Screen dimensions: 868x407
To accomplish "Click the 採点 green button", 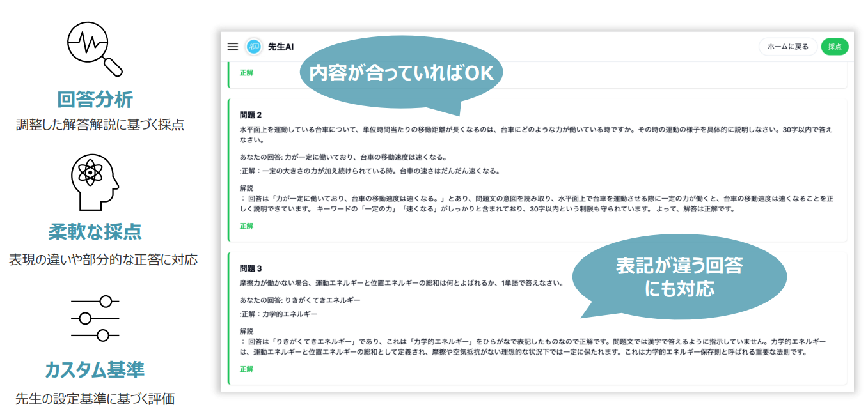I will 835,47.
